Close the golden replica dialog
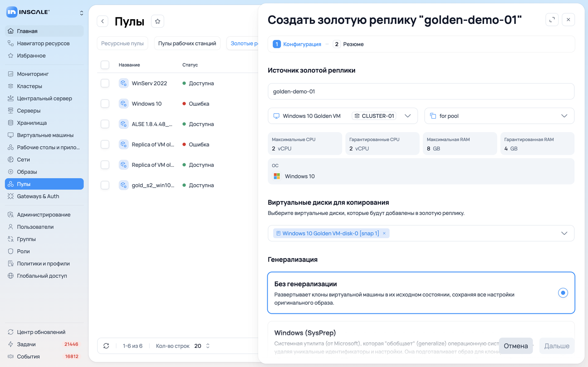The image size is (588, 367). (568, 20)
